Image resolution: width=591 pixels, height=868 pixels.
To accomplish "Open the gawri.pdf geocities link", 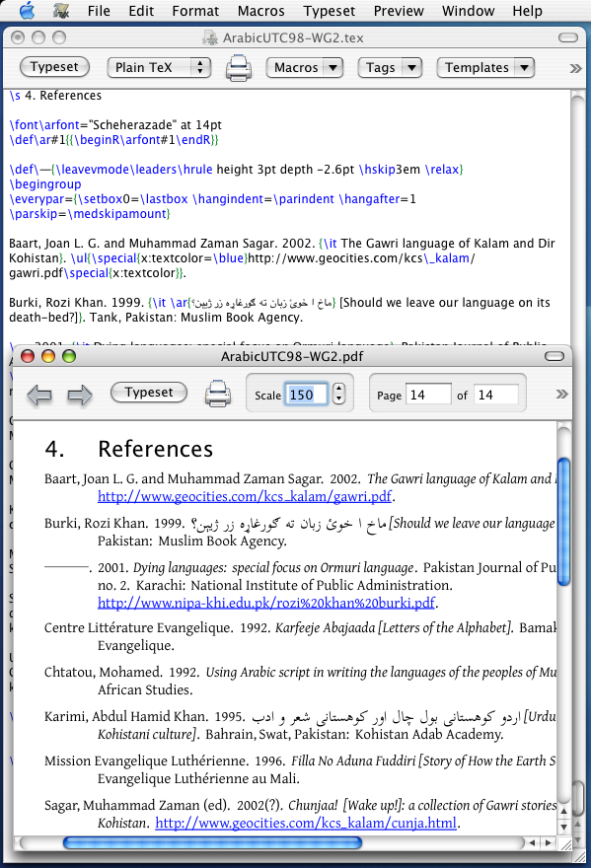I will tap(245, 496).
